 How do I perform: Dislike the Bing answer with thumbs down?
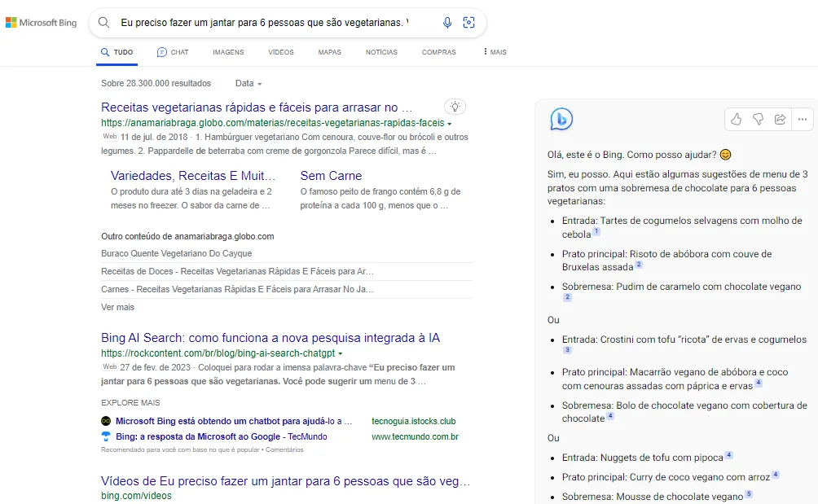(x=758, y=120)
